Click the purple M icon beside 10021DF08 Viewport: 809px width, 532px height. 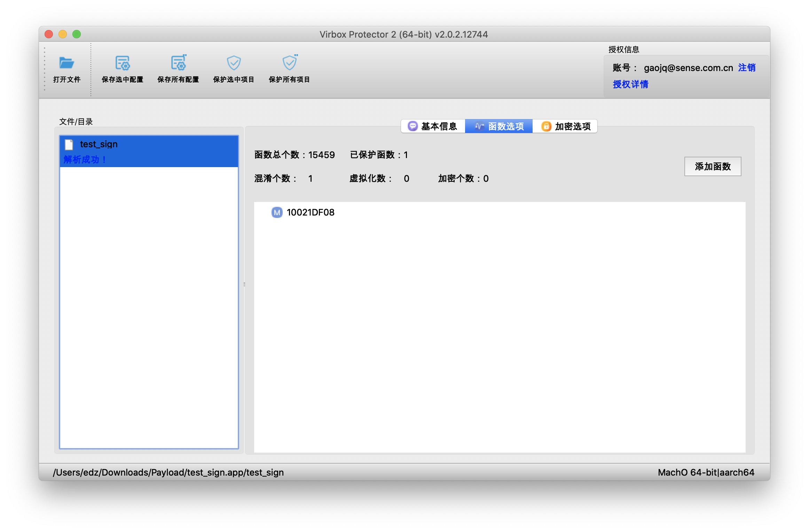pos(276,212)
